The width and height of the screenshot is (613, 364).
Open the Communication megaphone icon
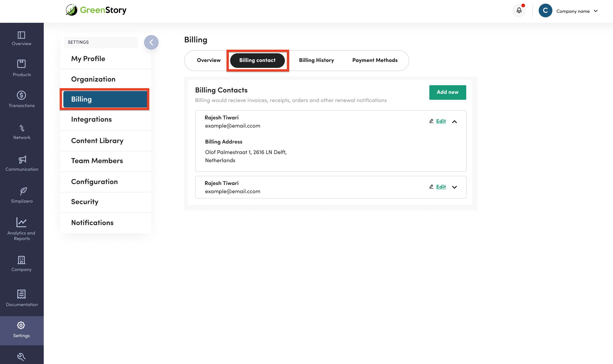click(x=22, y=160)
